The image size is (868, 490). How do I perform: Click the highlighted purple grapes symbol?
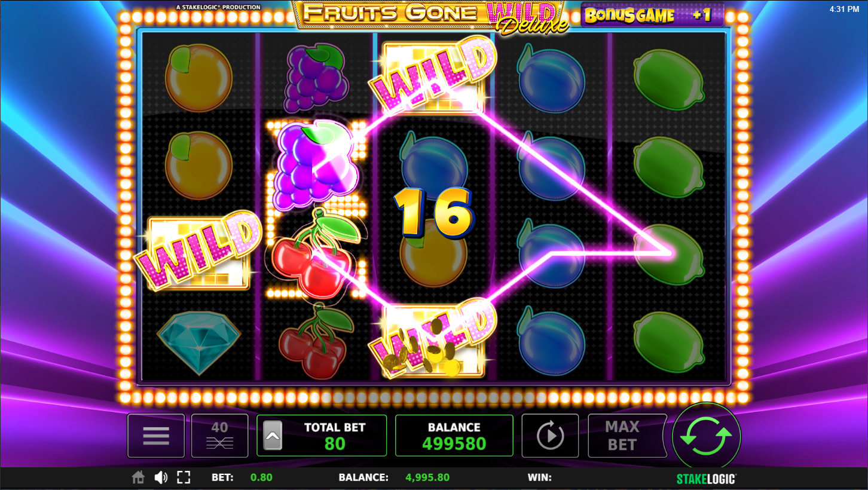[316, 164]
